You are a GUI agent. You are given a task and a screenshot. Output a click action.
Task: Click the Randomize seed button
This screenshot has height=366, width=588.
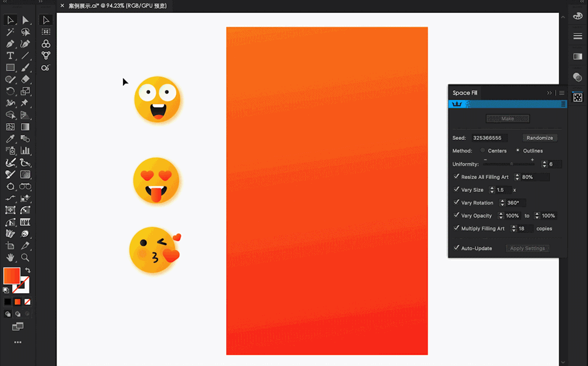tap(539, 138)
